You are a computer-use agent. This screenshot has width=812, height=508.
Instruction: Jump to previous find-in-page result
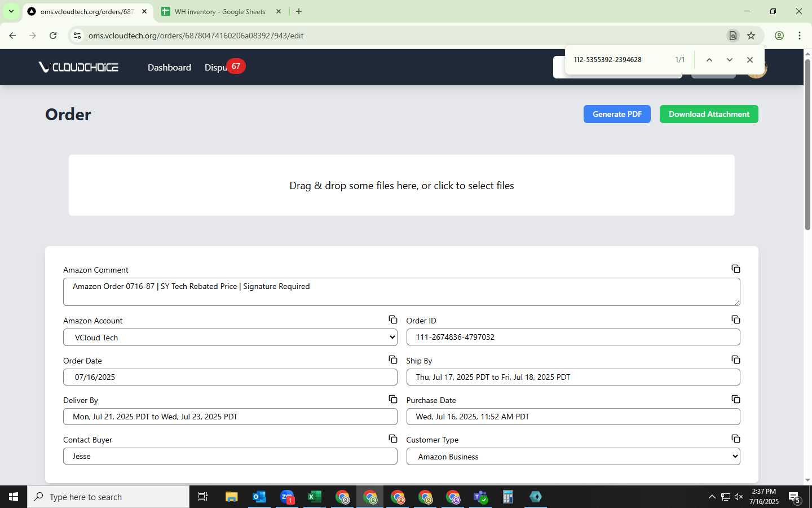709,60
